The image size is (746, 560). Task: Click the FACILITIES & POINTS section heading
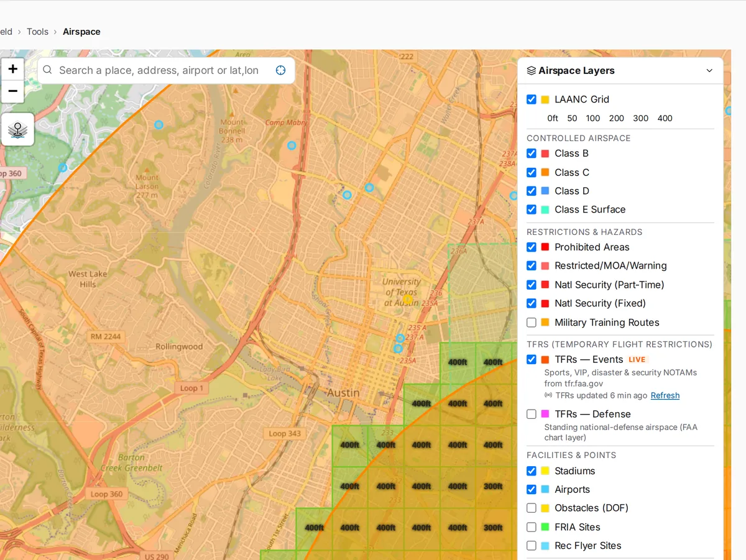571,455
